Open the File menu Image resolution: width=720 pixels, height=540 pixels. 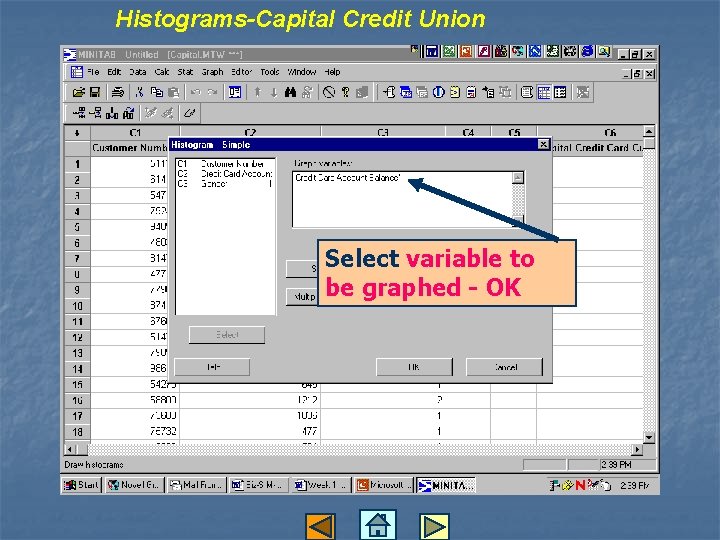point(93,72)
